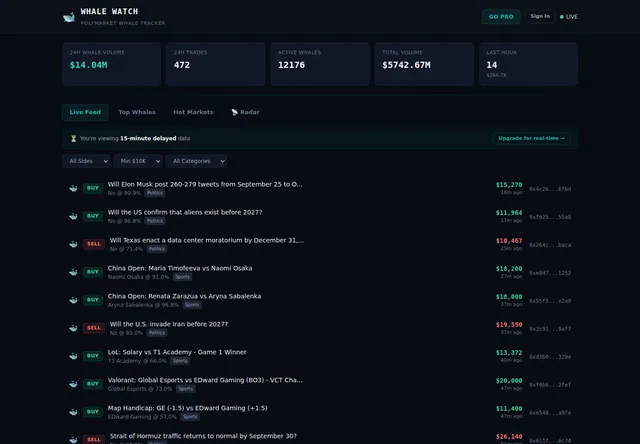Click the Whale Watch whale logo icon
Viewport: 640px width, 444px height.
coord(69,17)
